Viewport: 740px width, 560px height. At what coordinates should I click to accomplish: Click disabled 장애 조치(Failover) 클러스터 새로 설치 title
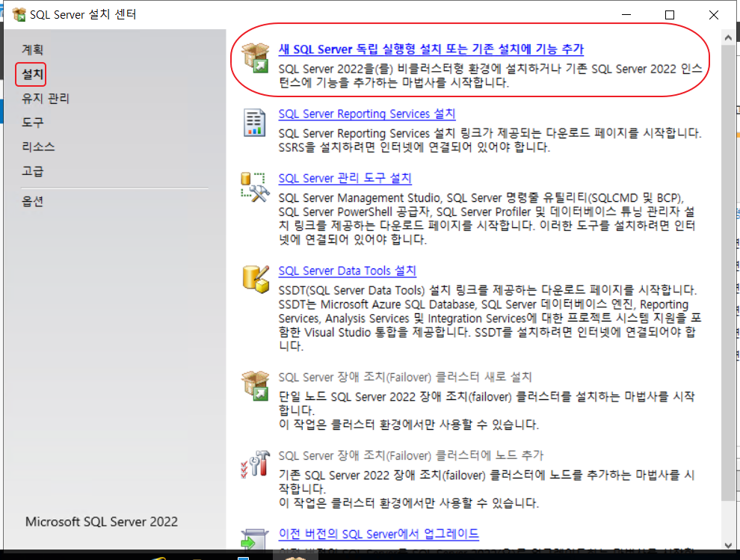(x=405, y=377)
